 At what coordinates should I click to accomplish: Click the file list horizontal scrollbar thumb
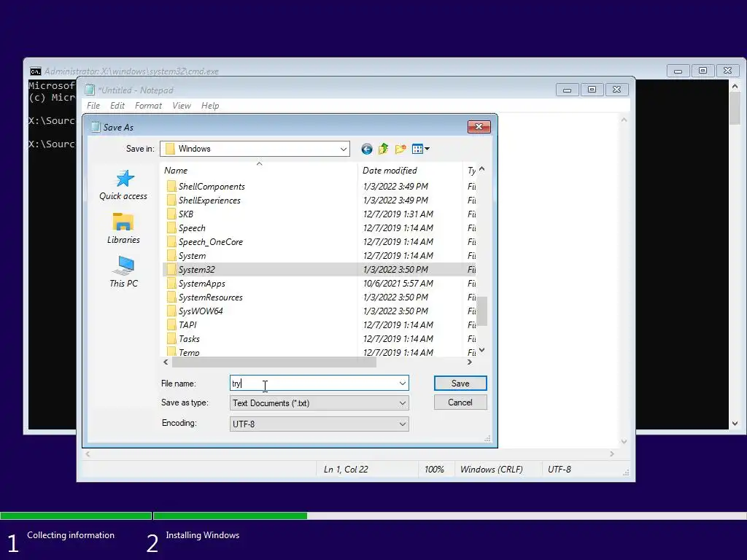(x=274, y=362)
